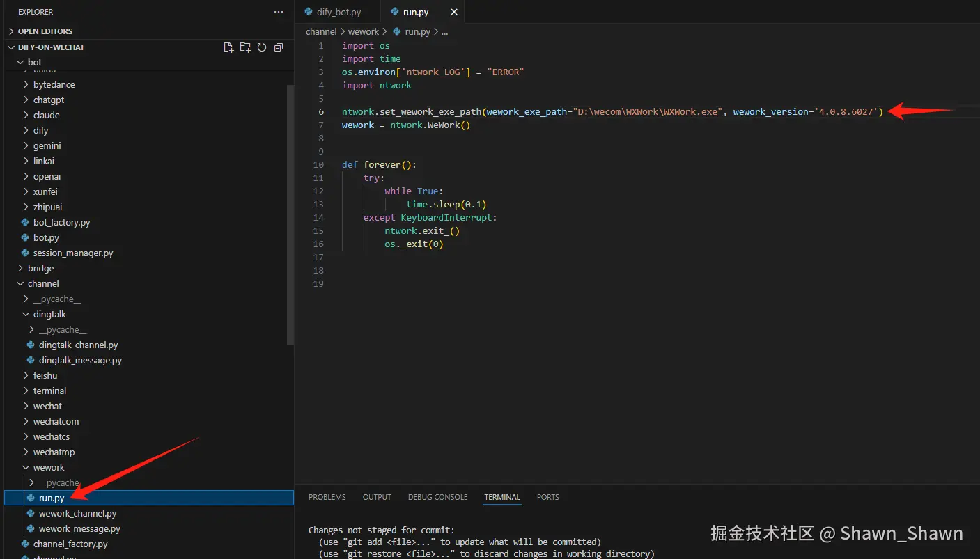This screenshot has height=559, width=980.
Task: Switch to the TERMINAL panel tab
Action: (502, 497)
